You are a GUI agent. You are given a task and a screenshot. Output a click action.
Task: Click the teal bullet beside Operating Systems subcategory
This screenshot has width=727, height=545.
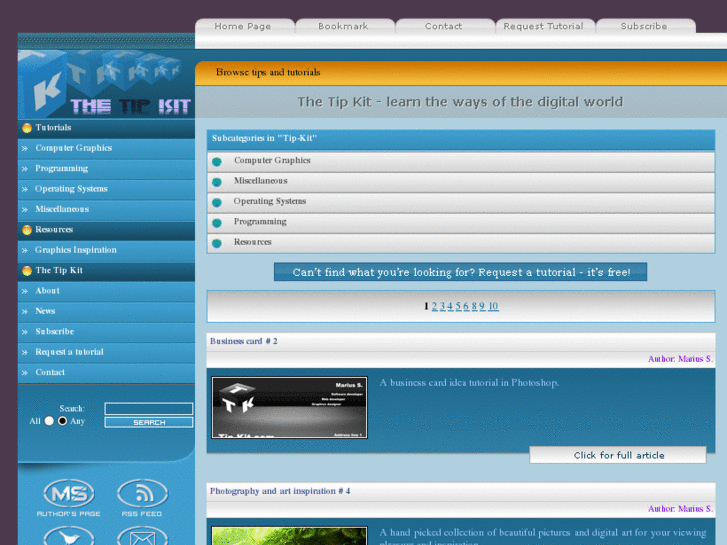coord(217,202)
